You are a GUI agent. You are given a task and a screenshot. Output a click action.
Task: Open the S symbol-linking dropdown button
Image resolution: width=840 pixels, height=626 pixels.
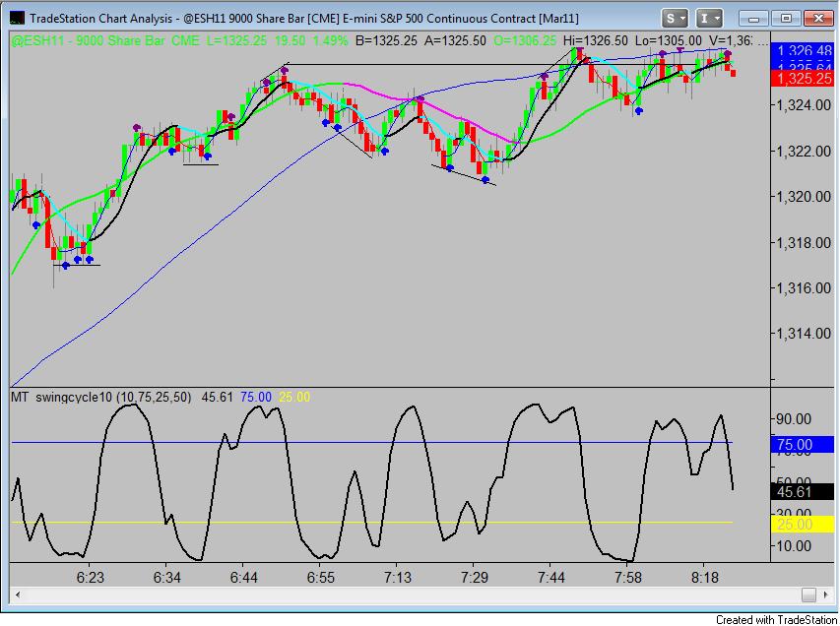(x=675, y=19)
